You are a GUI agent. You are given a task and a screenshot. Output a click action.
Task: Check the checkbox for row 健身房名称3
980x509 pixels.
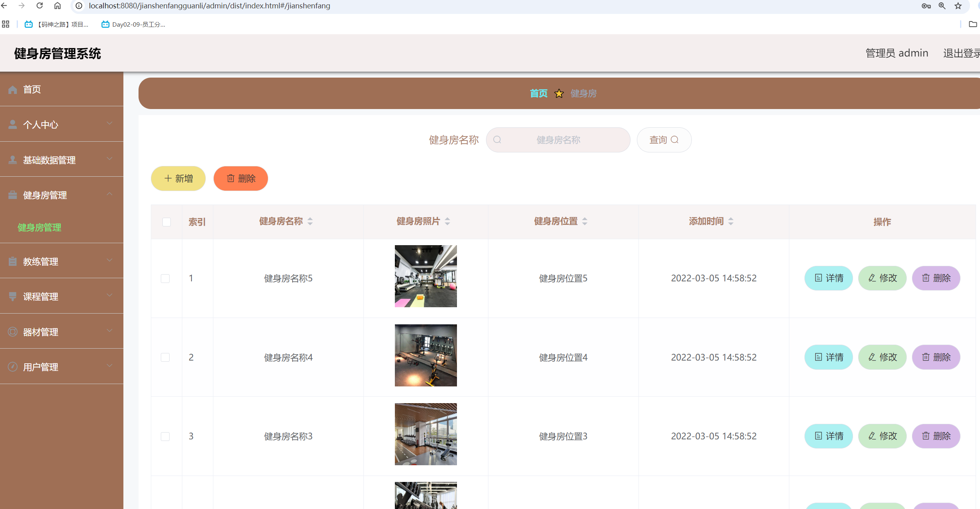(166, 436)
